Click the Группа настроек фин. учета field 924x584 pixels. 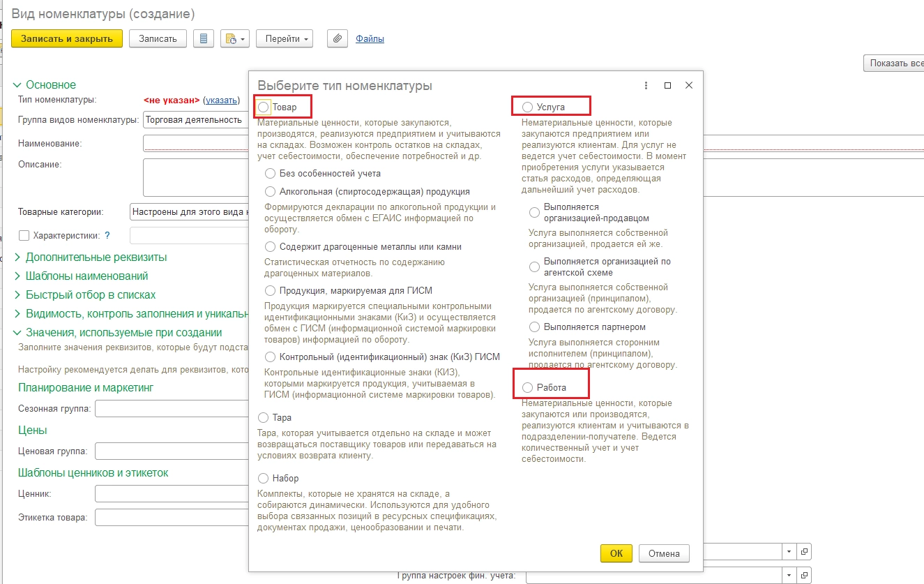tap(653, 574)
